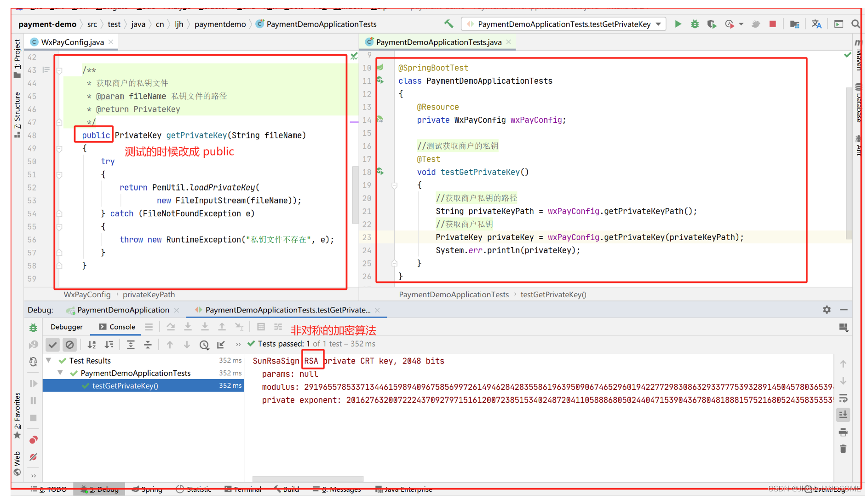
Task: Click the Build project hammer icon
Action: click(448, 24)
